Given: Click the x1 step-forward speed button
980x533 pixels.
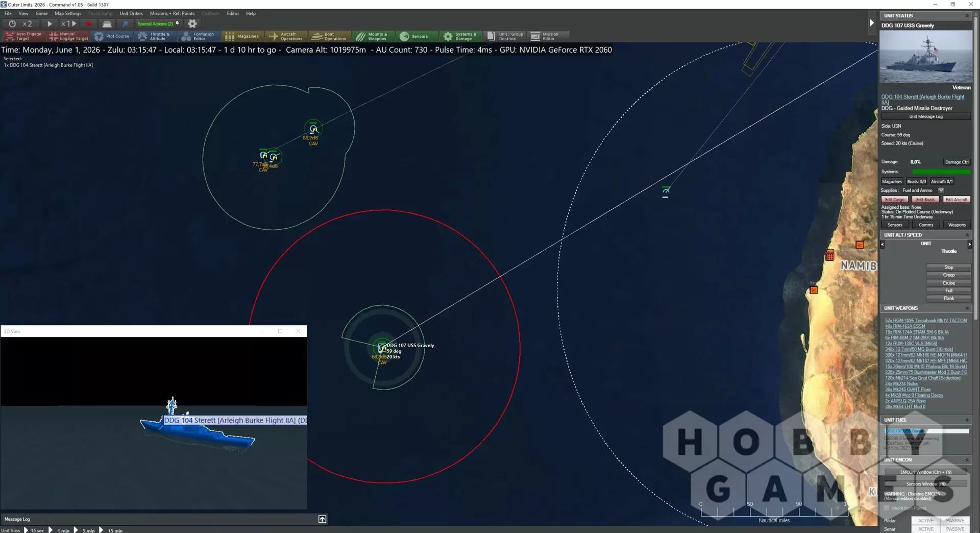Looking at the screenshot, I should pyautogui.click(x=69, y=23).
